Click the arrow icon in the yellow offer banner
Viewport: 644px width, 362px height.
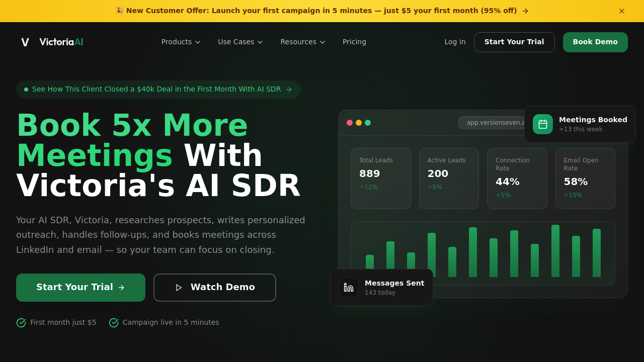click(525, 11)
